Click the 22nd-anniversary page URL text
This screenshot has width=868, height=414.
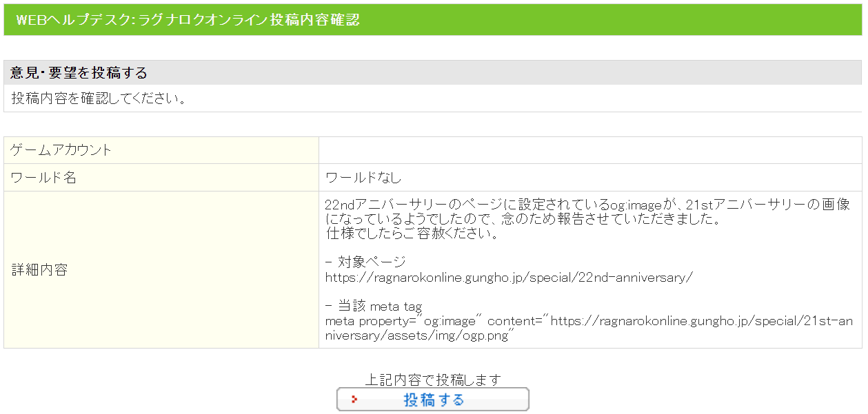[x=509, y=278]
